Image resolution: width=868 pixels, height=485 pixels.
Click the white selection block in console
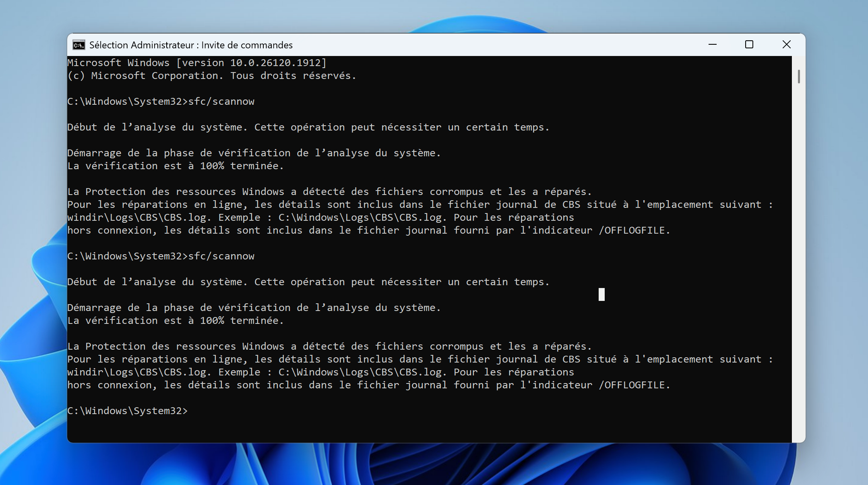point(601,294)
